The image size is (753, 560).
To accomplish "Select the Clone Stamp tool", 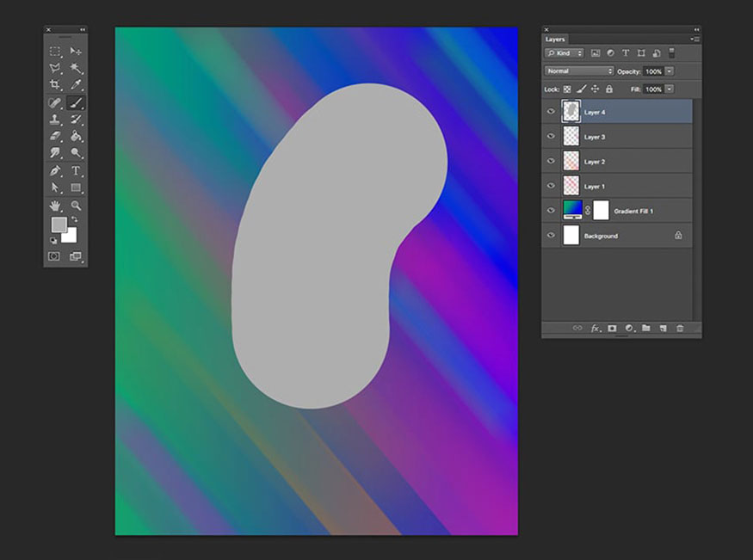I will pos(55,120).
